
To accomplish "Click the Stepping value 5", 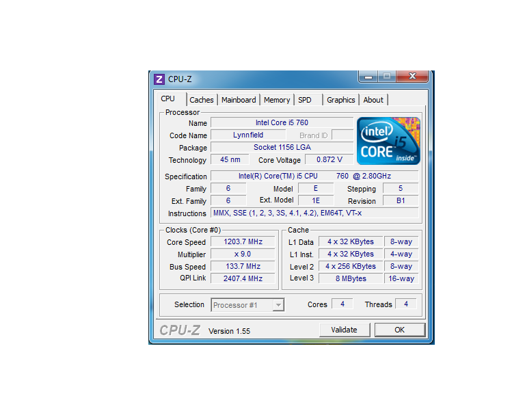I will click(x=401, y=189).
